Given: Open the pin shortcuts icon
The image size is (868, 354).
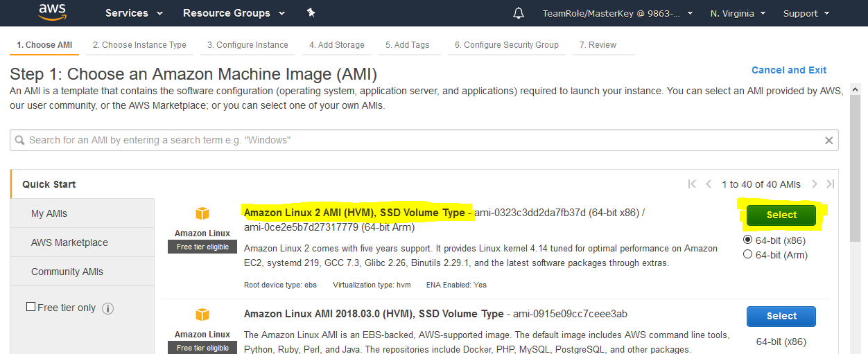Looking at the screenshot, I should (311, 13).
